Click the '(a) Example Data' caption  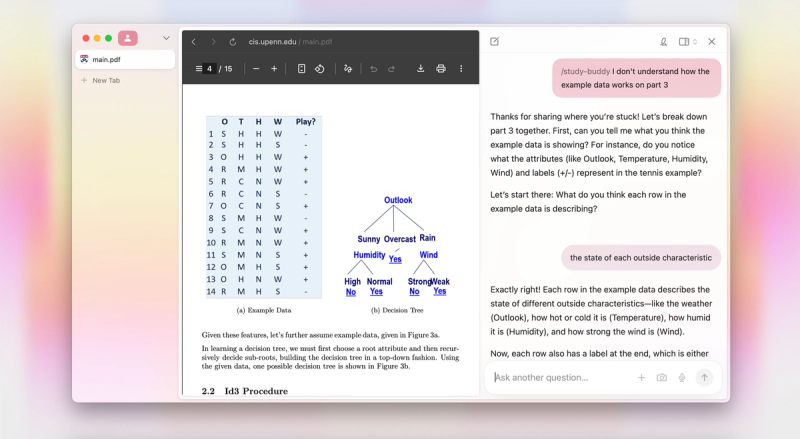click(264, 310)
